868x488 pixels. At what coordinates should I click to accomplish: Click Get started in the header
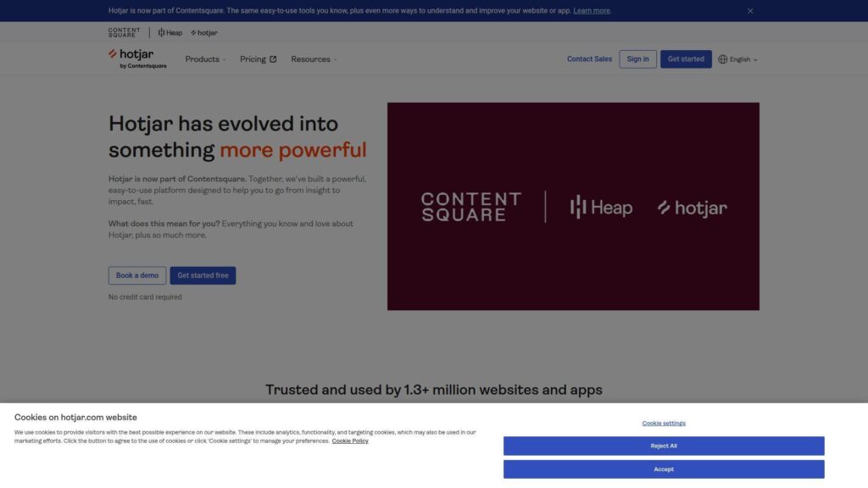coord(686,59)
